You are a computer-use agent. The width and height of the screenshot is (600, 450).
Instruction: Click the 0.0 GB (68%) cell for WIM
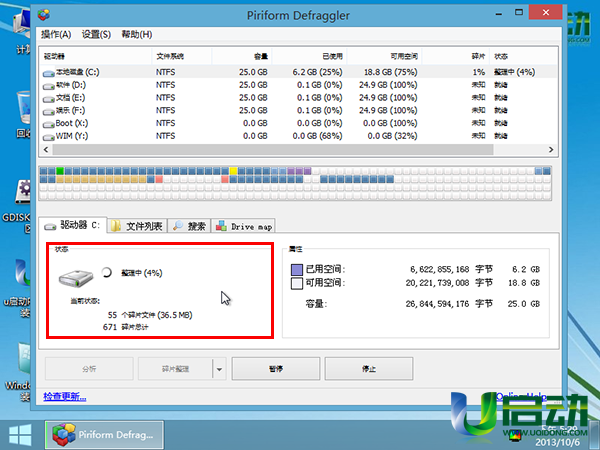(x=317, y=136)
